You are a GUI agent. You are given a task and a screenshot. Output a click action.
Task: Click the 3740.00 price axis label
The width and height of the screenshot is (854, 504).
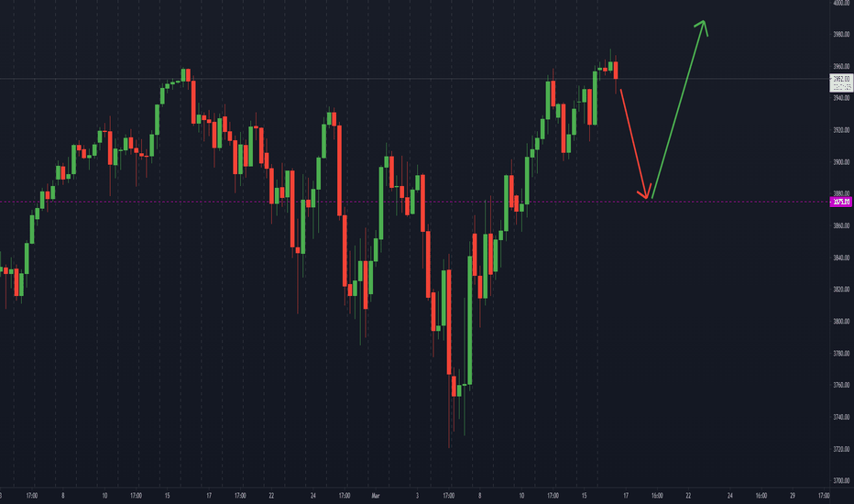pyautogui.click(x=841, y=417)
